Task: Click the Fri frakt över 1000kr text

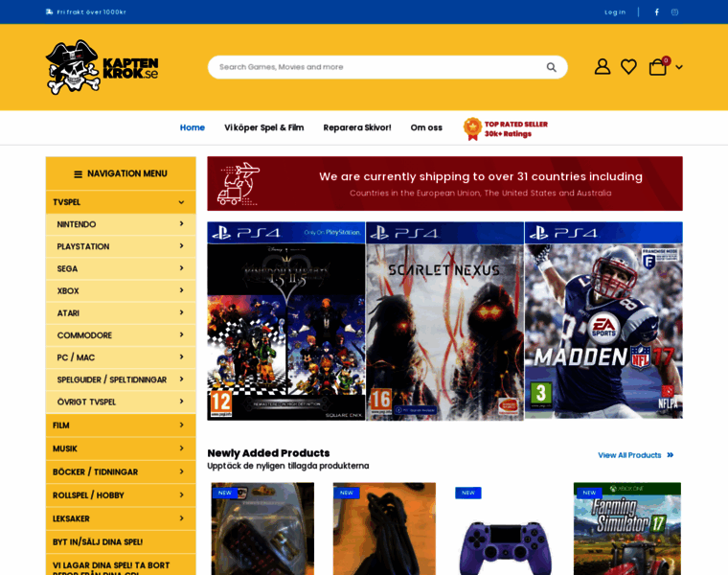Action: pyautogui.click(x=91, y=12)
